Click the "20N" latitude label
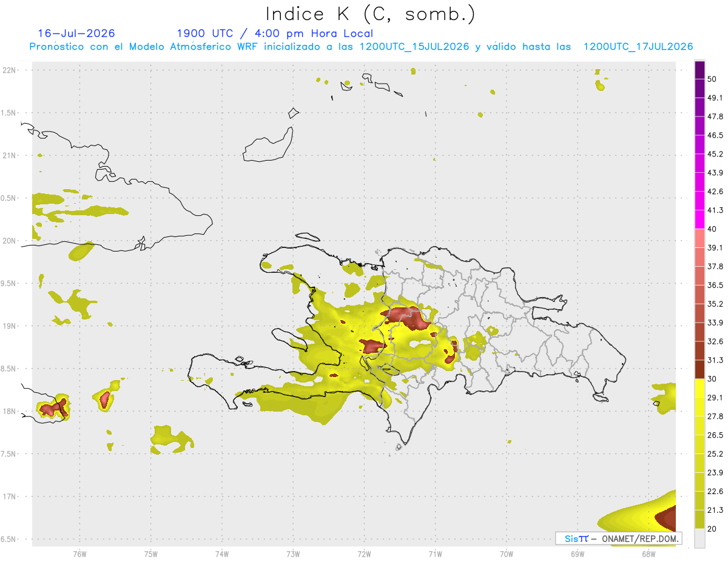This screenshot has width=728, height=562. pos(10,241)
